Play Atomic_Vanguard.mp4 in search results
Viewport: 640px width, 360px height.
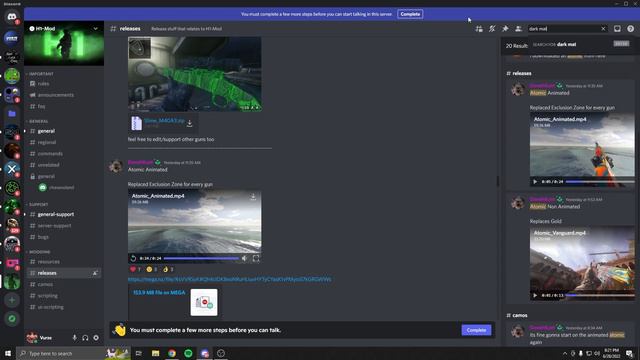tap(535, 296)
